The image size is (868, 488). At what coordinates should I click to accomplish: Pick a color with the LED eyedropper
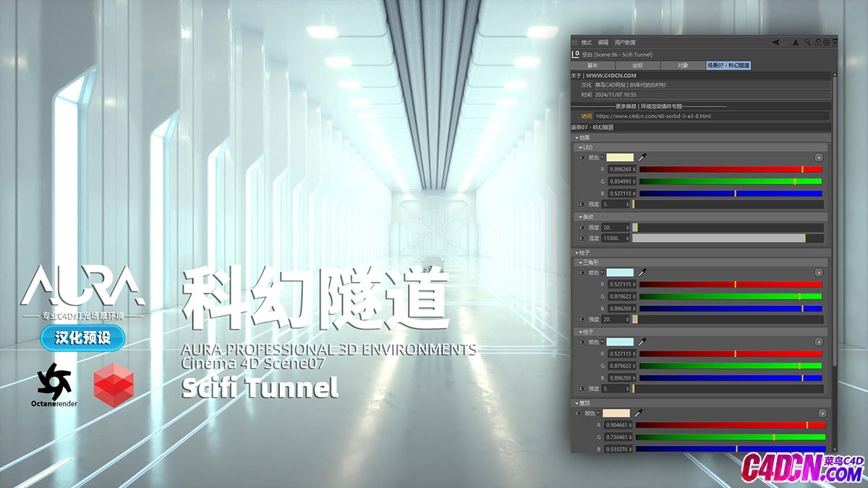[x=641, y=157]
